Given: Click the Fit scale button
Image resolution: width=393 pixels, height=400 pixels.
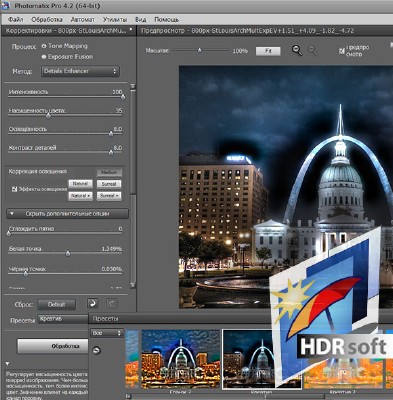Looking at the screenshot, I should tap(268, 51).
